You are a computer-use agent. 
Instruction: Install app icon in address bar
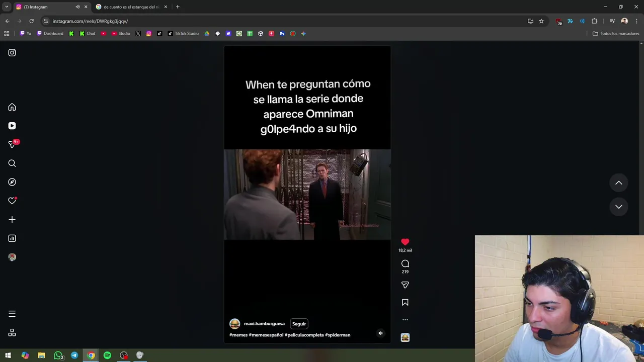point(530,21)
